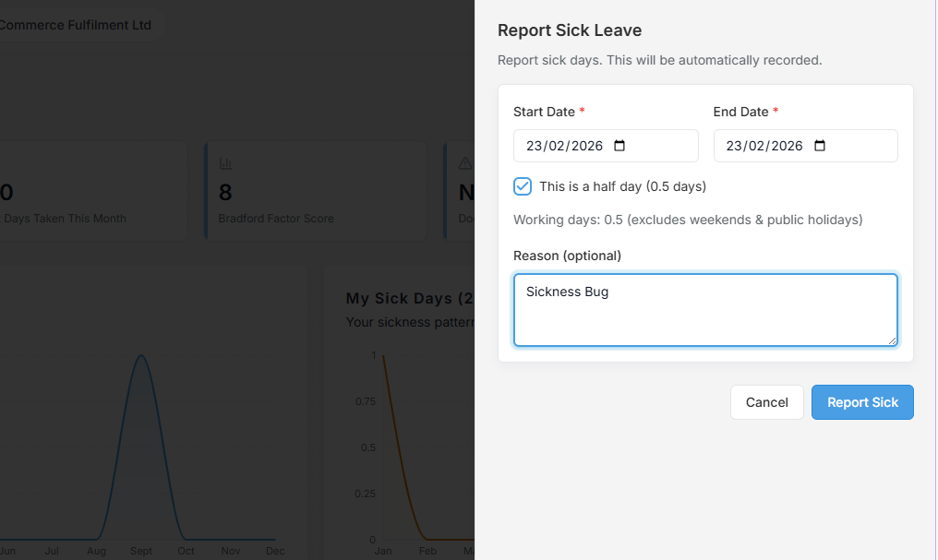The width and height of the screenshot is (938, 560).
Task: Select the day segment in Start Date
Action: tap(535, 146)
